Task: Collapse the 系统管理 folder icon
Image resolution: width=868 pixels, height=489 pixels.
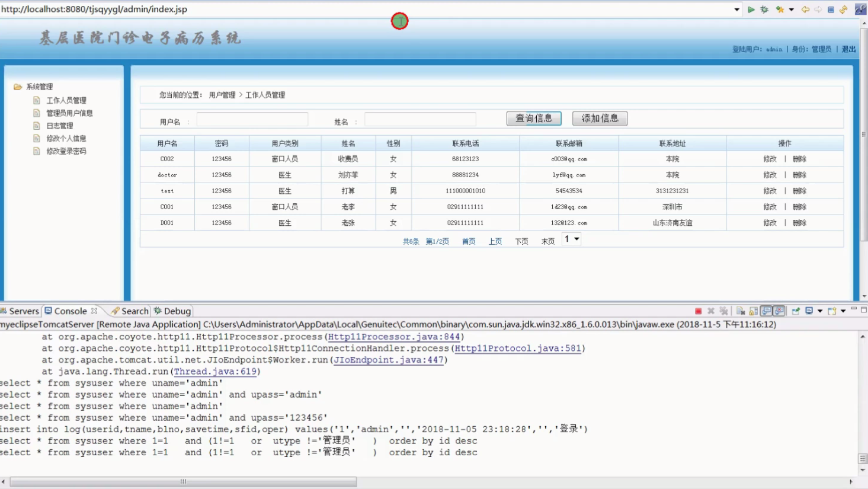Action: click(x=18, y=87)
